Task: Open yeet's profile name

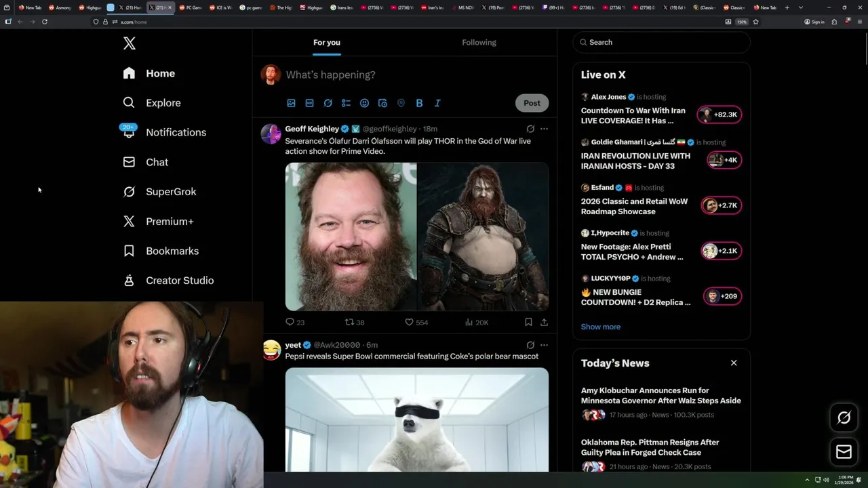Action: [293, 345]
